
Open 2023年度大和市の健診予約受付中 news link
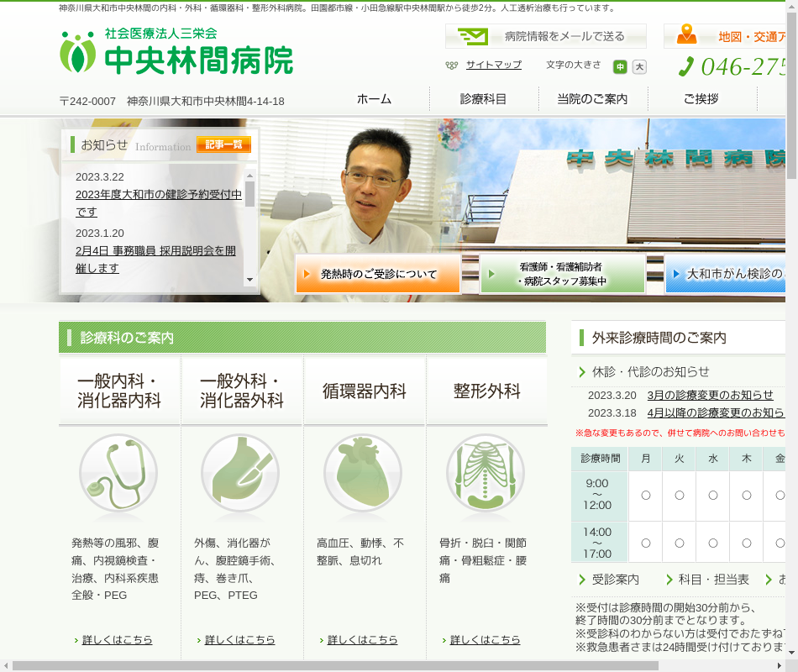[158, 203]
